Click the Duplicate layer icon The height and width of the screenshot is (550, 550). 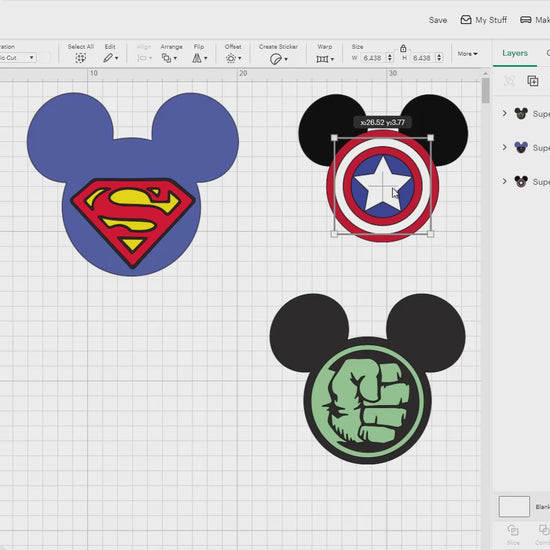click(533, 81)
